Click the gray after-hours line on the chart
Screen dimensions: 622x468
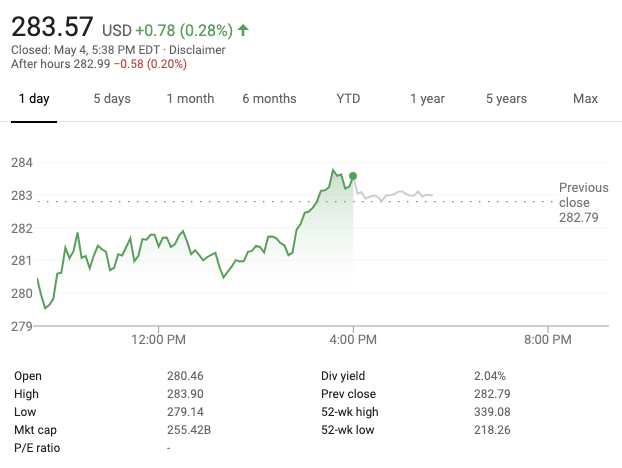click(x=400, y=194)
